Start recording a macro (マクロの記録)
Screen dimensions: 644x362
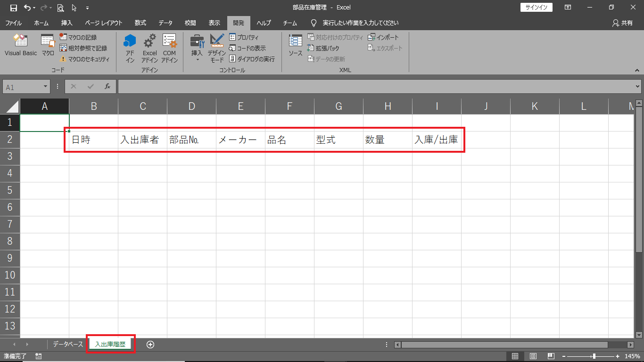[78, 37]
